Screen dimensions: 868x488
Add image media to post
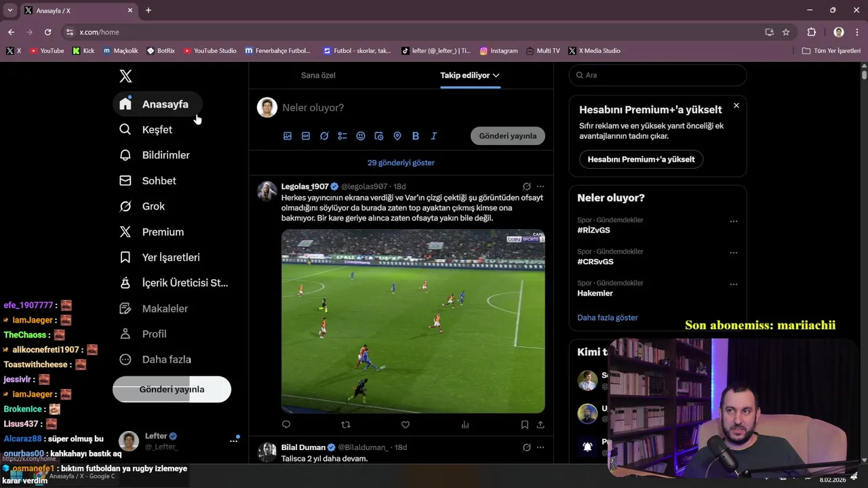tap(288, 136)
